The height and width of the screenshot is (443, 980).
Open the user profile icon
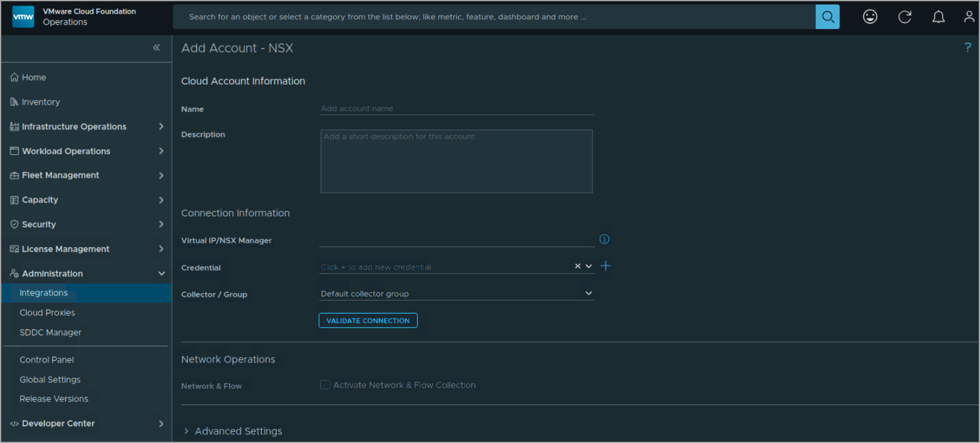(969, 17)
